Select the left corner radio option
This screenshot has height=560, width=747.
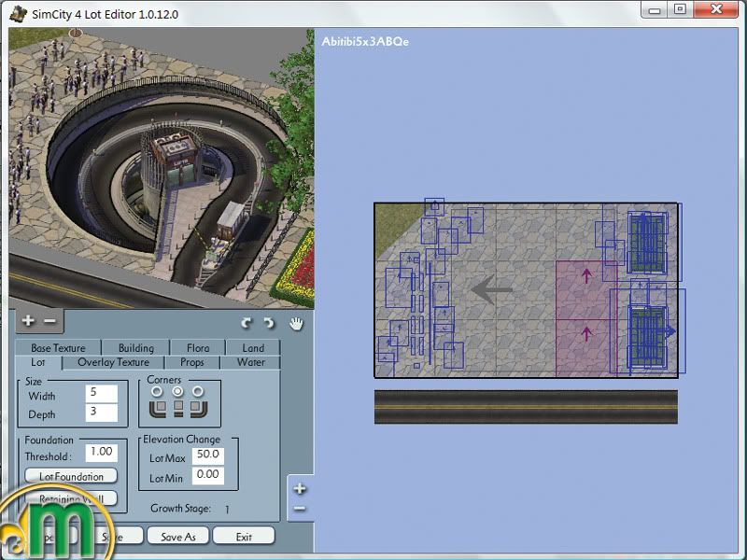[157, 392]
